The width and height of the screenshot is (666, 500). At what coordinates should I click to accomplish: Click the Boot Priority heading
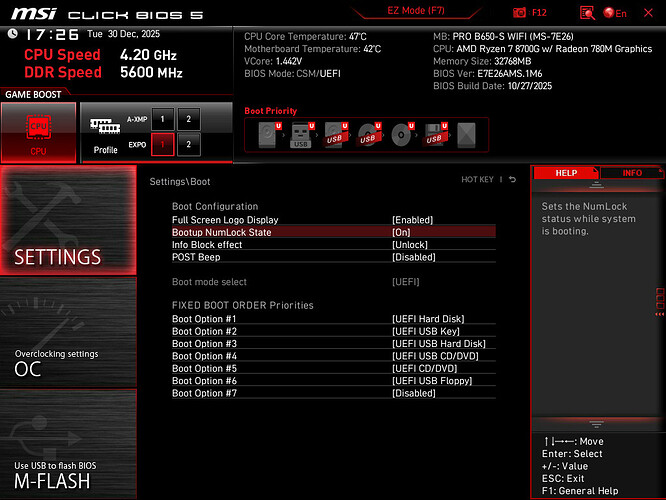pyautogui.click(x=271, y=111)
